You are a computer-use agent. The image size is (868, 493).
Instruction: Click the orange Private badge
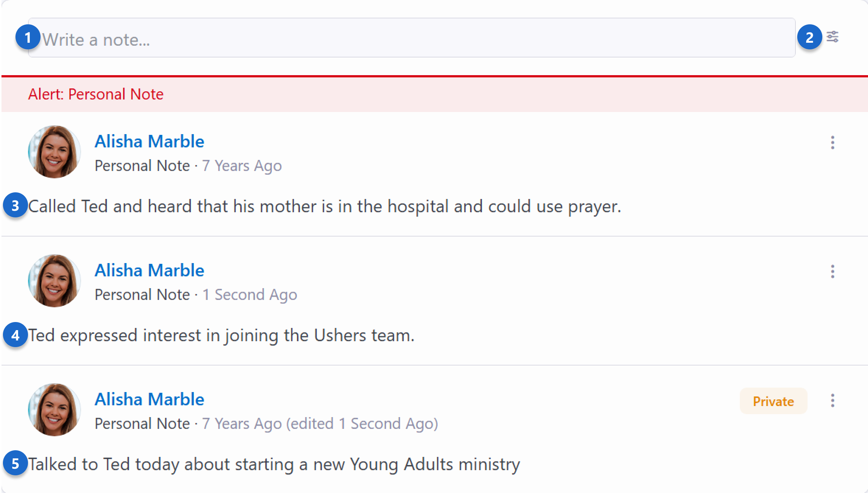[773, 401]
